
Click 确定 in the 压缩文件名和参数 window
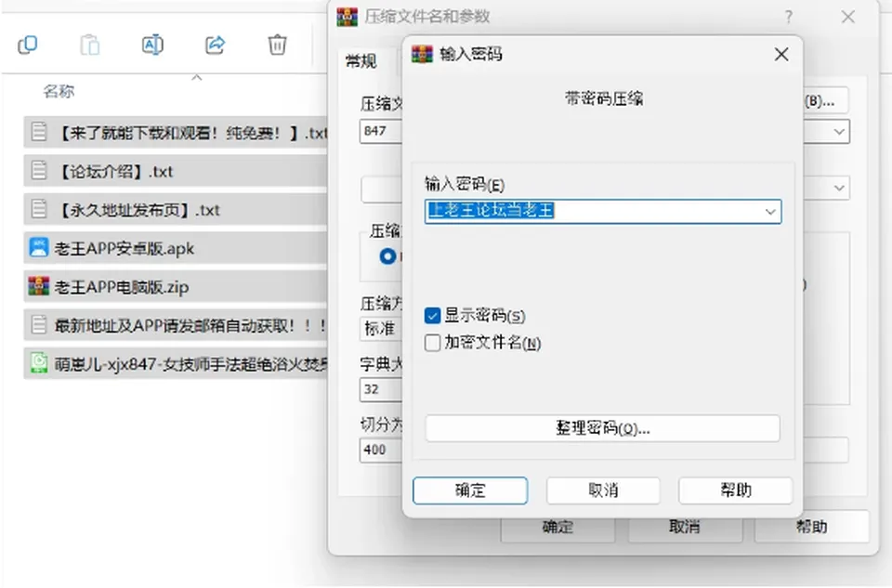(557, 527)
